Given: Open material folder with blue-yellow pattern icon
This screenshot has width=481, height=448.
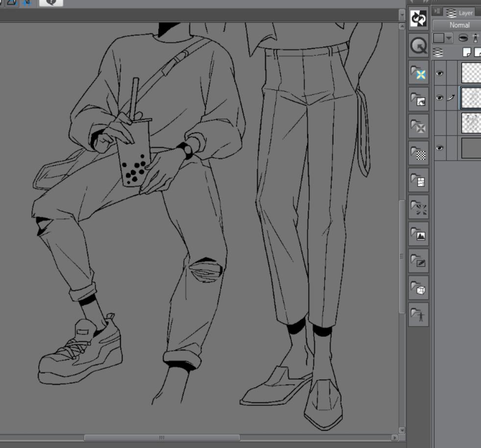Looking at the screenshot, I should [x=418, y=72].
